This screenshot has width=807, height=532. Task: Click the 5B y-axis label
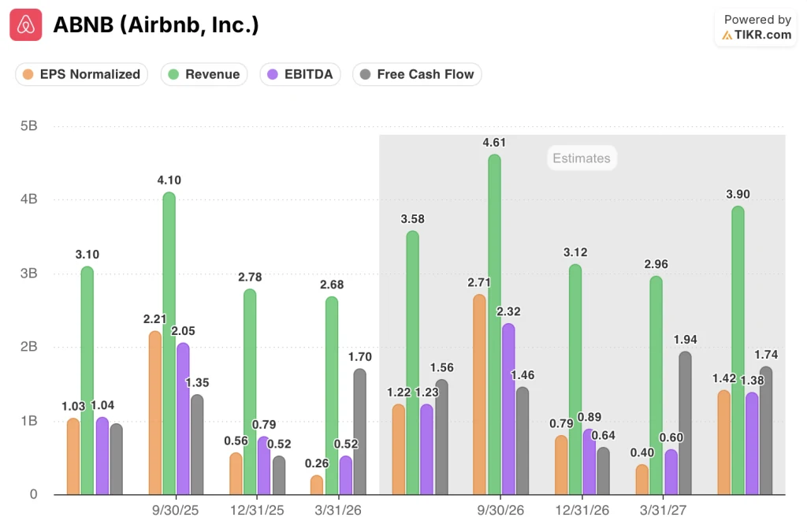coord(29,126)
